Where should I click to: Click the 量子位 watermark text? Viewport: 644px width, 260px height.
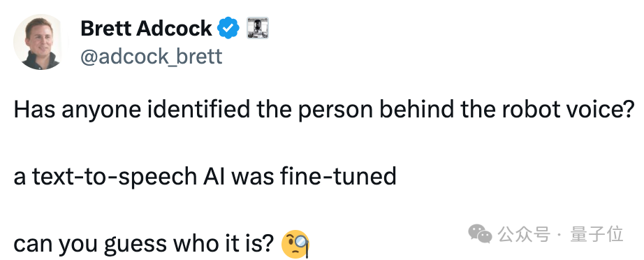pyautogui.click(x=597, y=235)
